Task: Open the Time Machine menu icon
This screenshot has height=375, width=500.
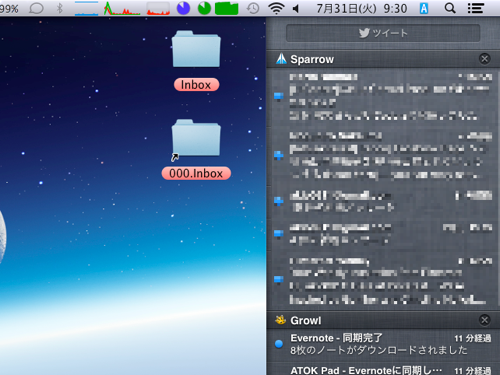Action: click(253, 8)
